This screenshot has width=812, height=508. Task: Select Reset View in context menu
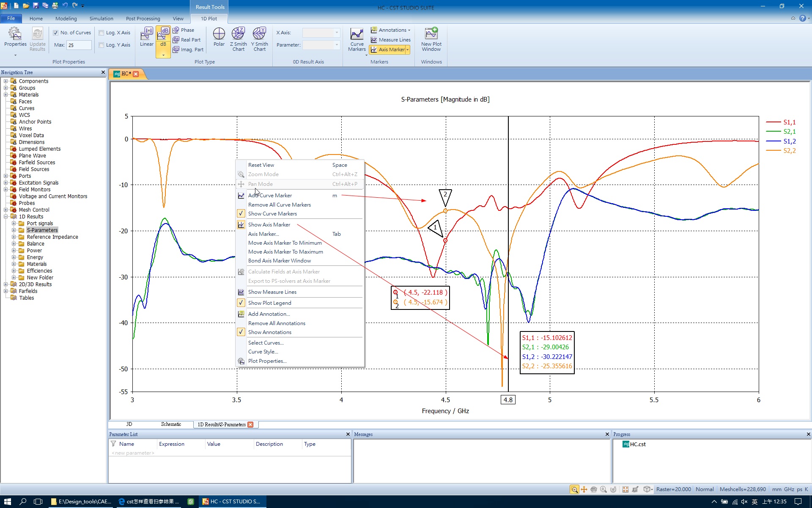(x=300, y=165)
